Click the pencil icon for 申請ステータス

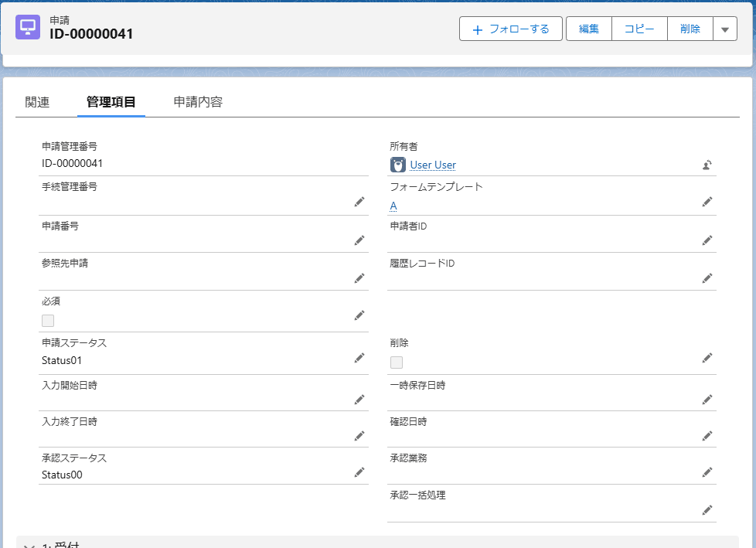(359, 358)
